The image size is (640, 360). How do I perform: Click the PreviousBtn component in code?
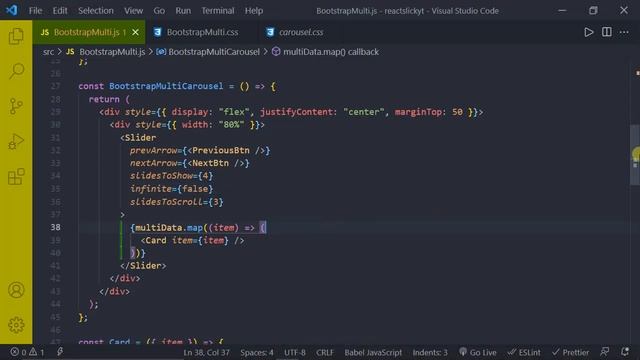point(221,150)
